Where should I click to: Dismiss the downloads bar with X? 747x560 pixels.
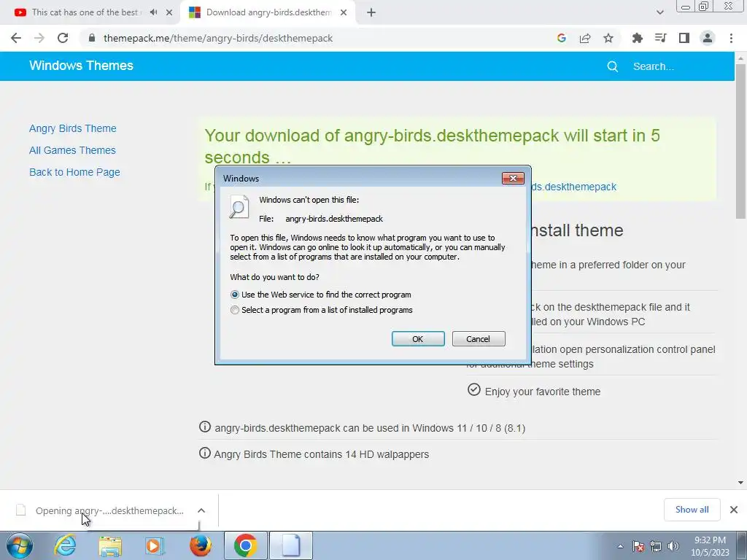tap(734, 510)
